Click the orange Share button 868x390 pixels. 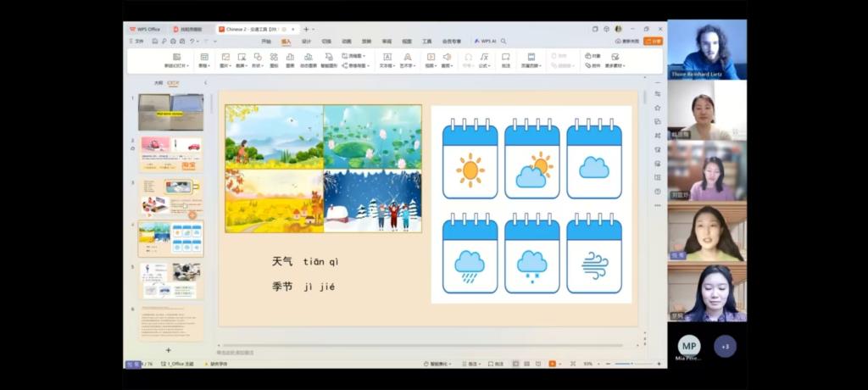coord(653,41)
